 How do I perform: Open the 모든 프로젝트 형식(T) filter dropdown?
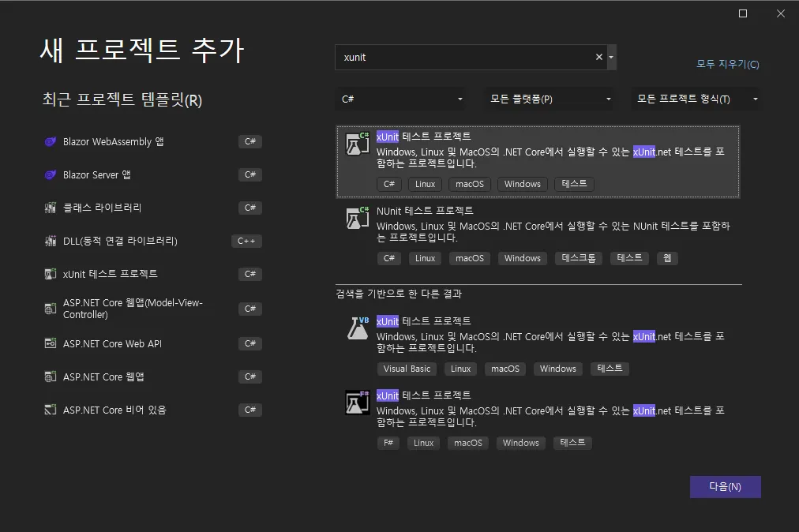coord(696,99)
